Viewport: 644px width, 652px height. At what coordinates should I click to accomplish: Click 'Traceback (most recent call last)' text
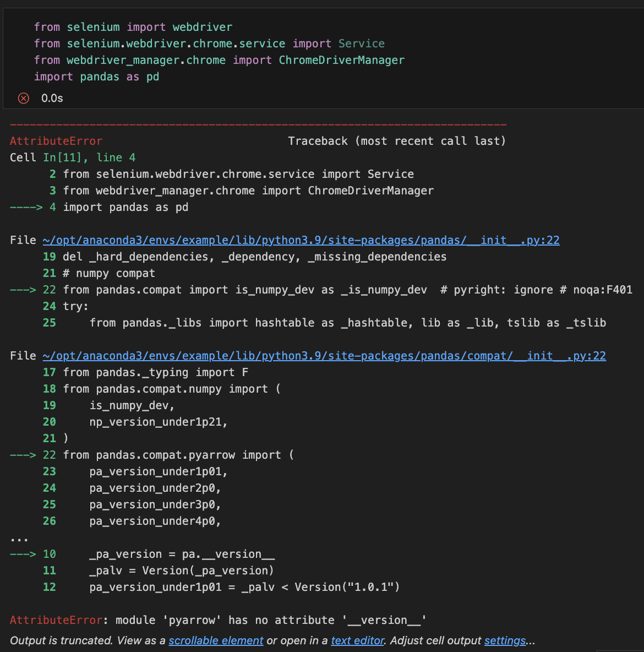pyautogui.click(x=396, y=141)
